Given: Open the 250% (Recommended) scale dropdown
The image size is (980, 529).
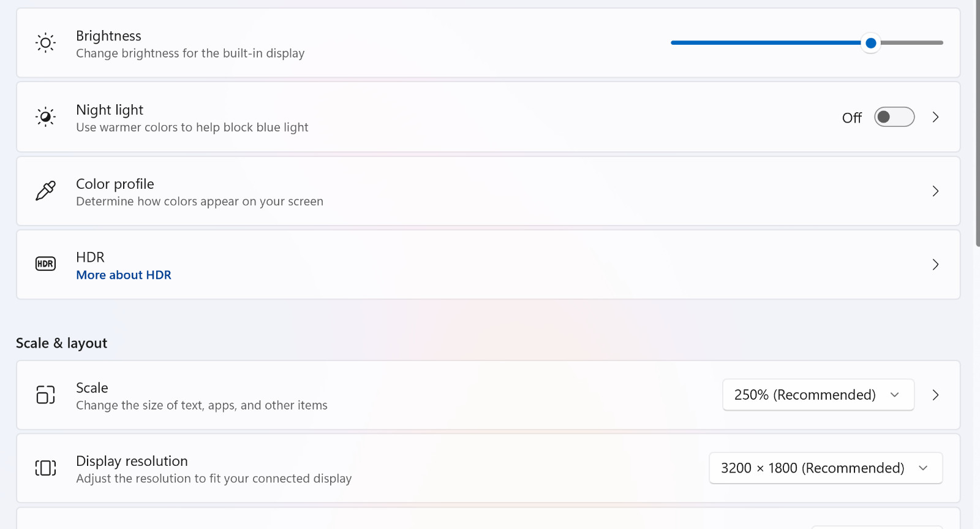Looking at the screenshot, I should 818,395.
